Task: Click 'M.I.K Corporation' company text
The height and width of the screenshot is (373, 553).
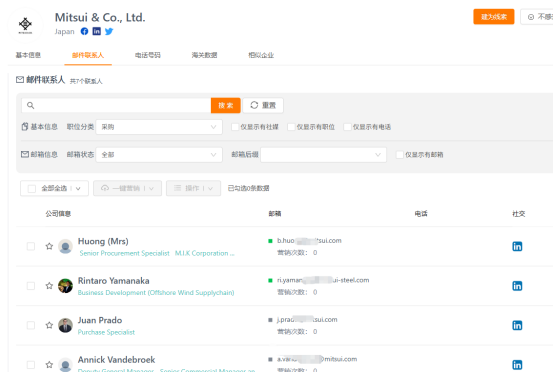Action: pyautogui.click(x=205, y=253)
